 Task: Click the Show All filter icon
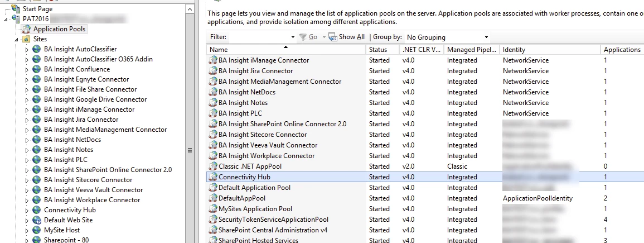[333, 37]
